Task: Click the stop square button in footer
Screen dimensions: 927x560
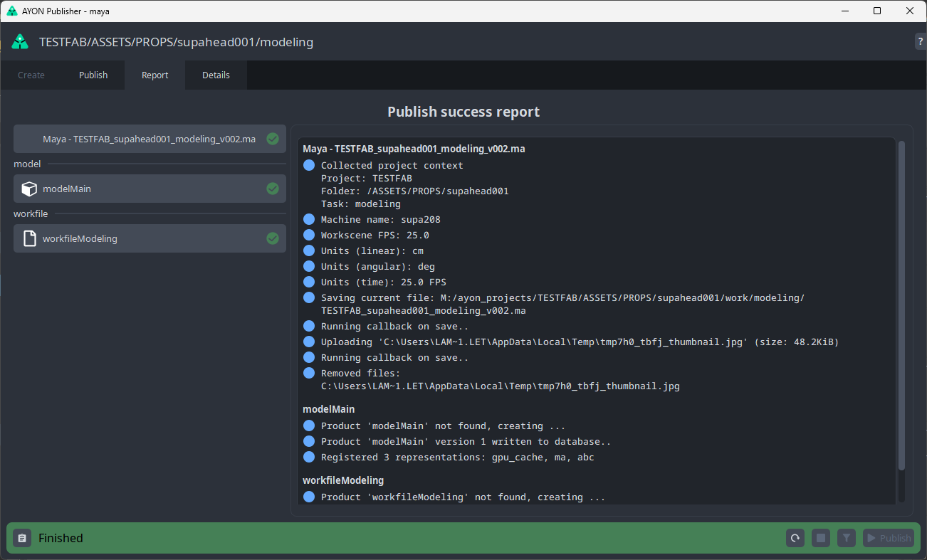Action: [x=821, y=538]
